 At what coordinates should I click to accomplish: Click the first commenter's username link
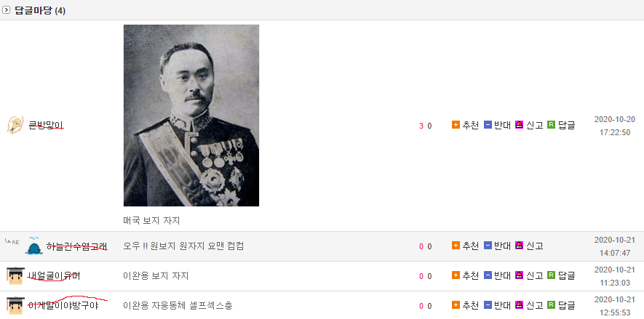pyautogui.click(x=46, y=125)
